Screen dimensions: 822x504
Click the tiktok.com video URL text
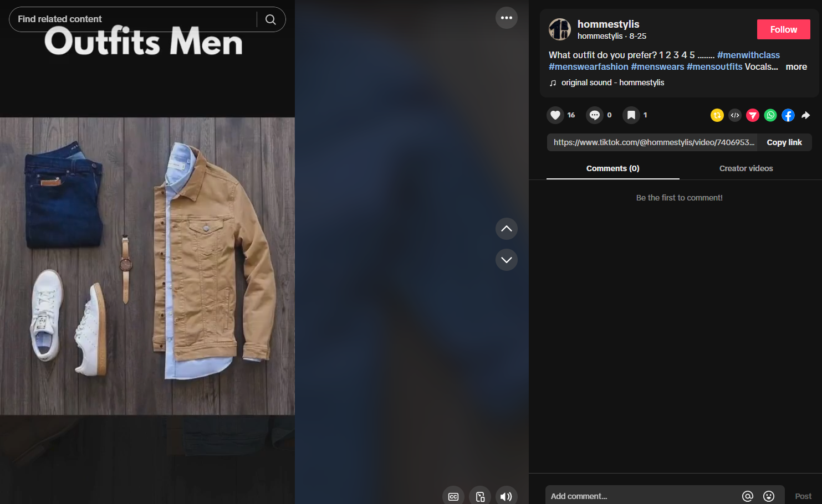pos(653,142)
